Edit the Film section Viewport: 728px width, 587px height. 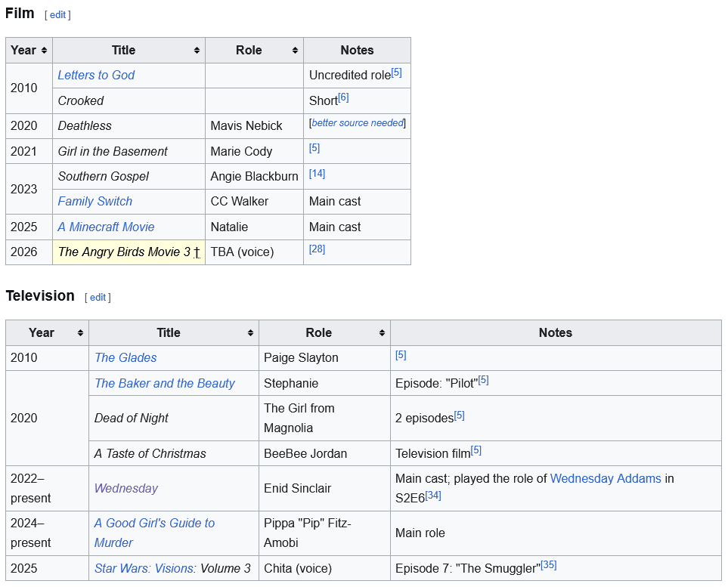pyautogui.click(x=57, y=15)
